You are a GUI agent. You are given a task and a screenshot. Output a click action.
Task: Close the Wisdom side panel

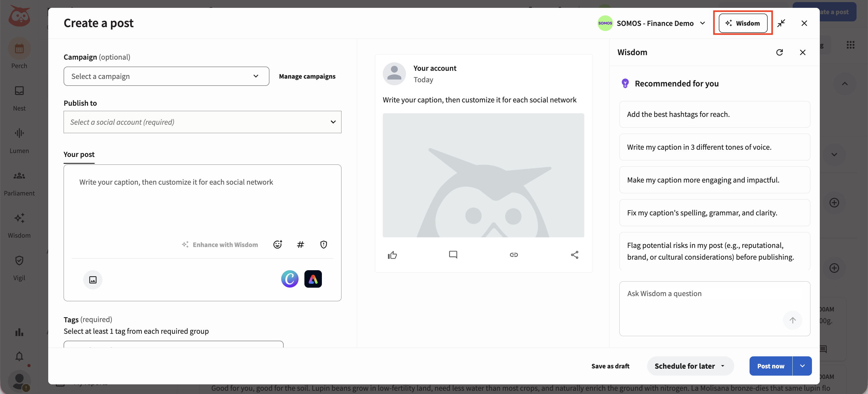click(803, 52)
